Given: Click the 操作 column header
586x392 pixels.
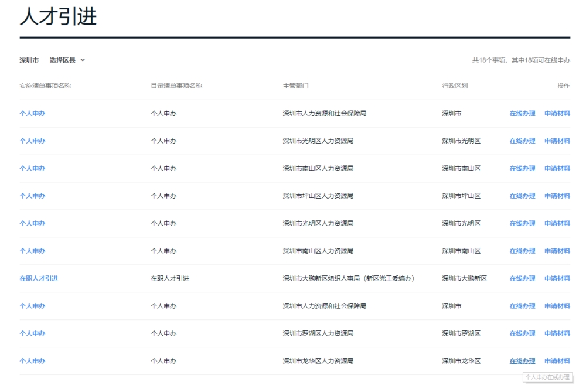Looking at the screenshot, I should point(564,86).
